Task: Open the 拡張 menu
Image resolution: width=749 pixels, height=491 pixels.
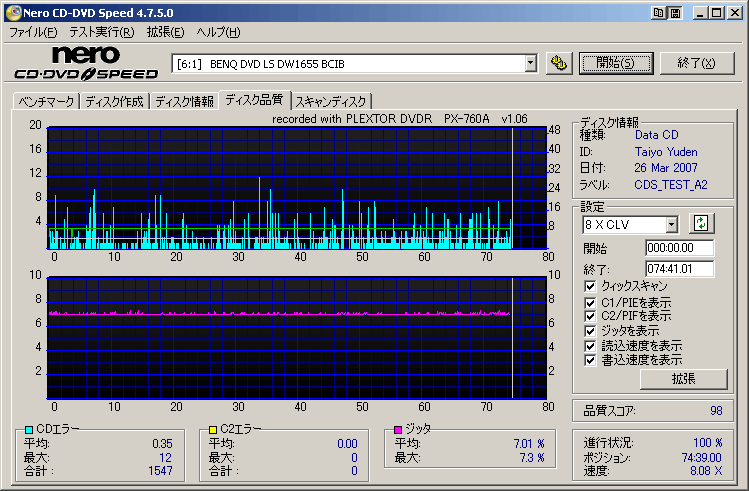Action: [165, 32]
